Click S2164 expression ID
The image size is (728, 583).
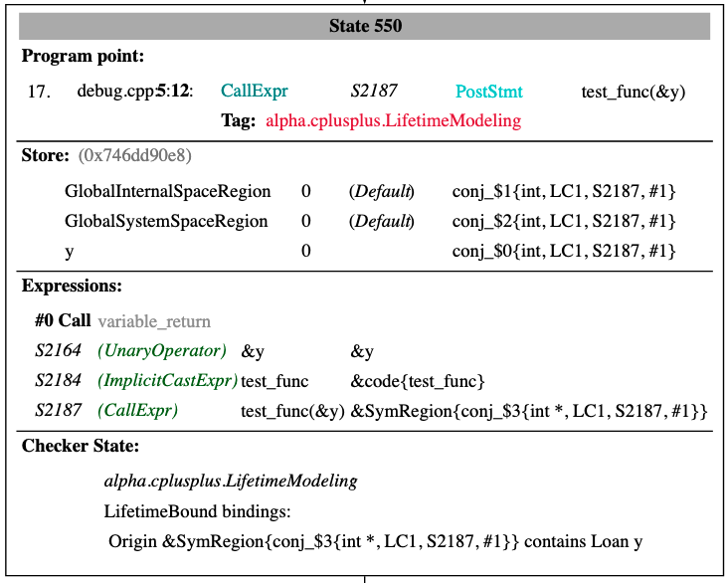coord(58,350)
